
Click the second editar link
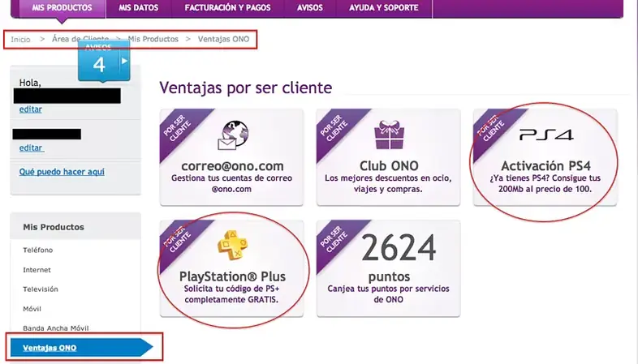[31, 148]
